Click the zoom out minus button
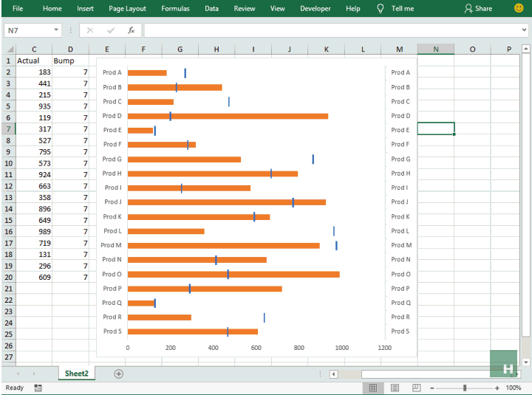 (x=432, y=388)
